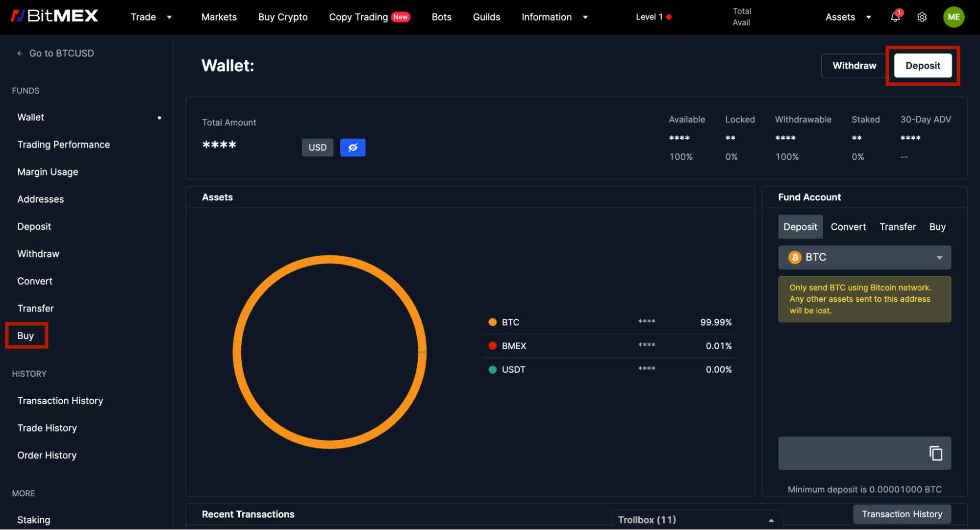Click the BitMEX logo
Screen dimensions: 980x530
[54, 16]
